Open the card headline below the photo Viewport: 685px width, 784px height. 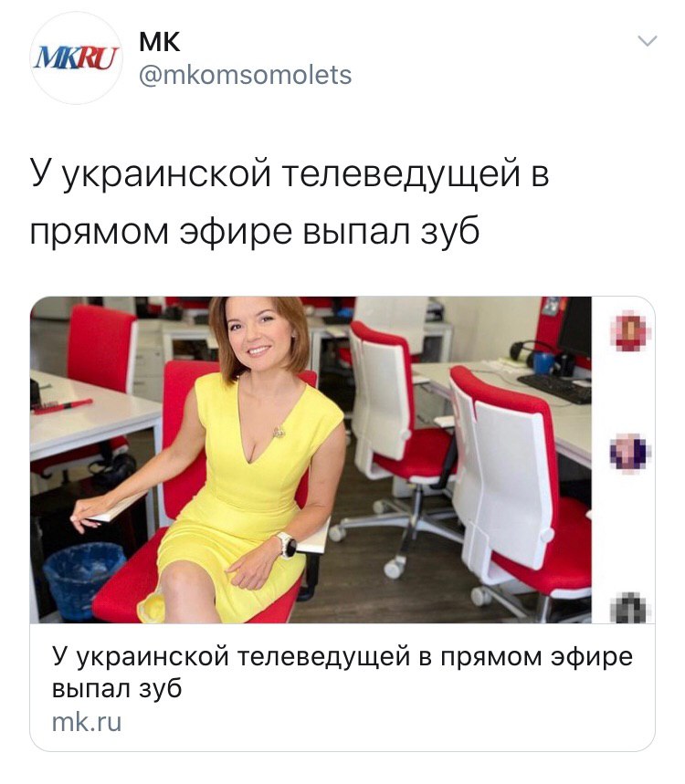(342, 672)
